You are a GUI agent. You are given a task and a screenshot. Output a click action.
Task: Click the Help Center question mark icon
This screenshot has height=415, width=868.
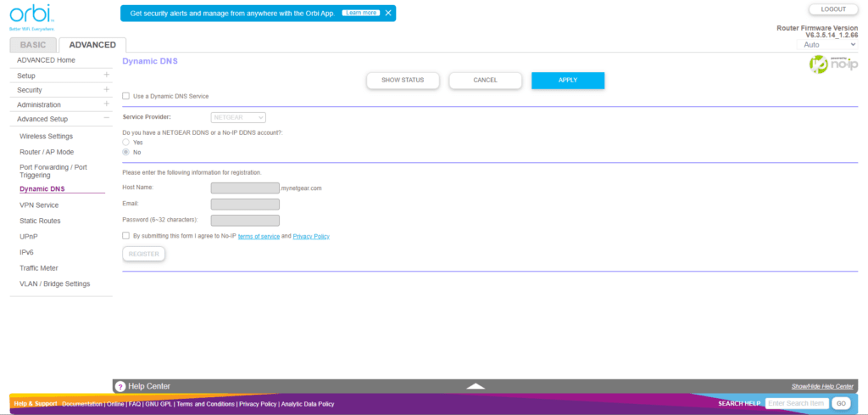click(120, 386)
